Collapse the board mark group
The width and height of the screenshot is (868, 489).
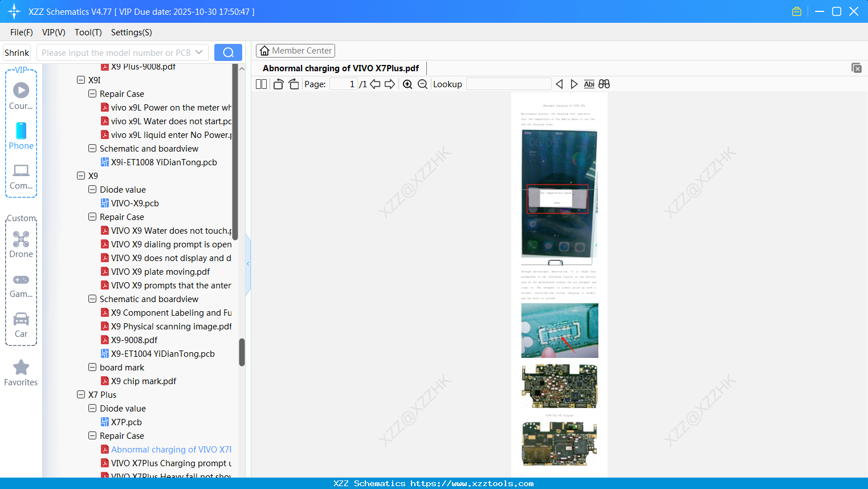tap(92, 368)
